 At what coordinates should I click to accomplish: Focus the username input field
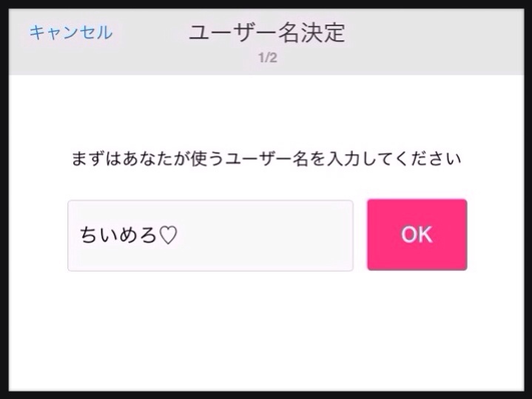tap(210, 235)
